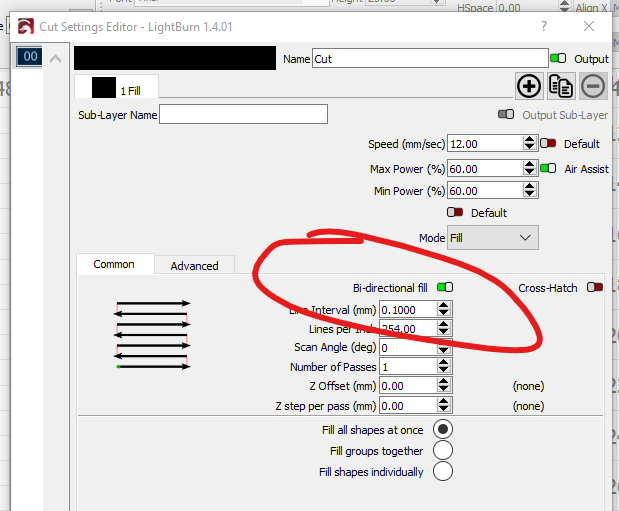Open the Mode dropdown showing Fill
The width and height of the screenshot is (619, 511).
(492, 238)
